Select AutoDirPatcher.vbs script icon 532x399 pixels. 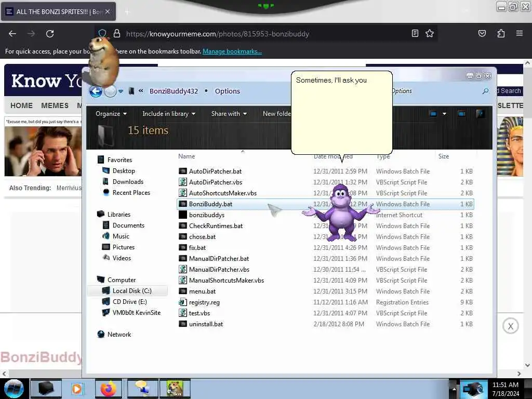coord(183,182)
